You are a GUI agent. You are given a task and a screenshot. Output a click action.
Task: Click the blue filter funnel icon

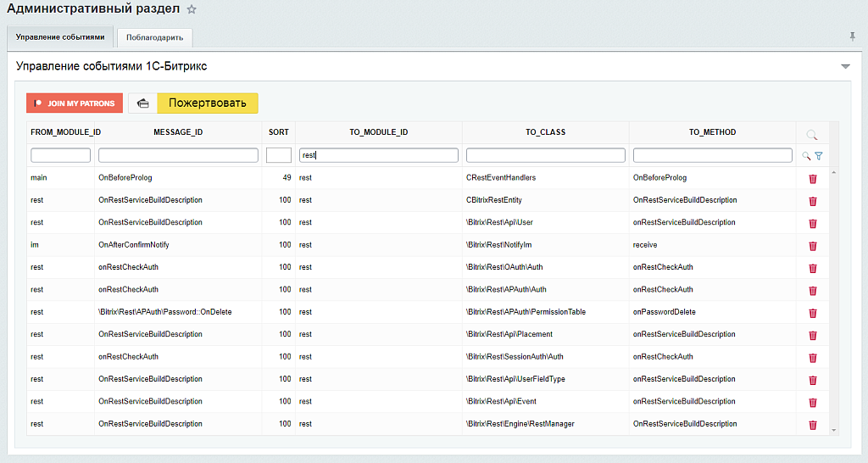tap(818, 156)
